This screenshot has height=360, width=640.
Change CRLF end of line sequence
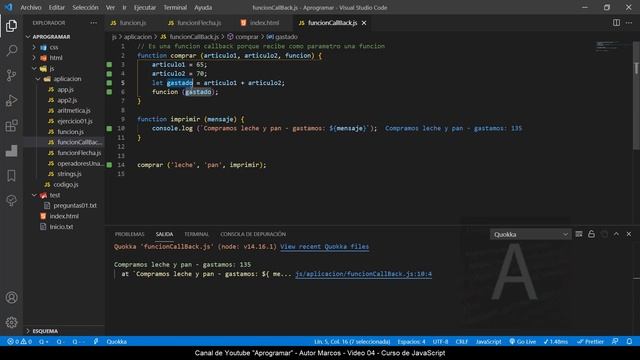[x=462, y=342]
